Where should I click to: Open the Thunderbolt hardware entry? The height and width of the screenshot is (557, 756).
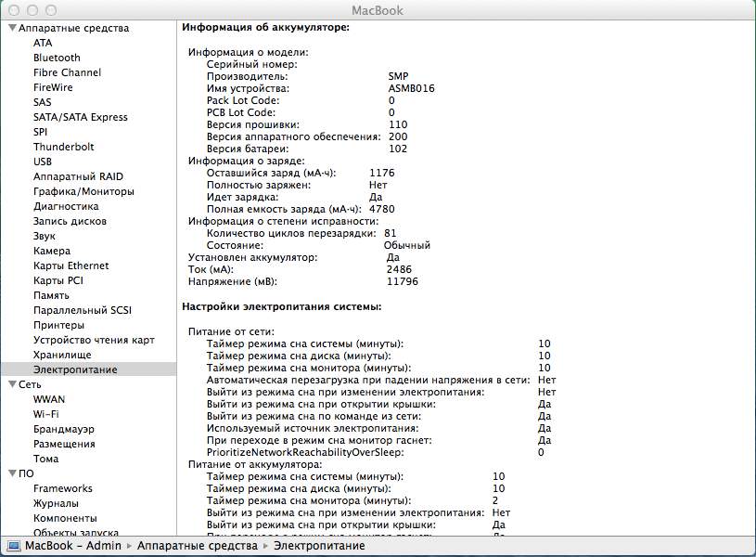coord(63,147)
